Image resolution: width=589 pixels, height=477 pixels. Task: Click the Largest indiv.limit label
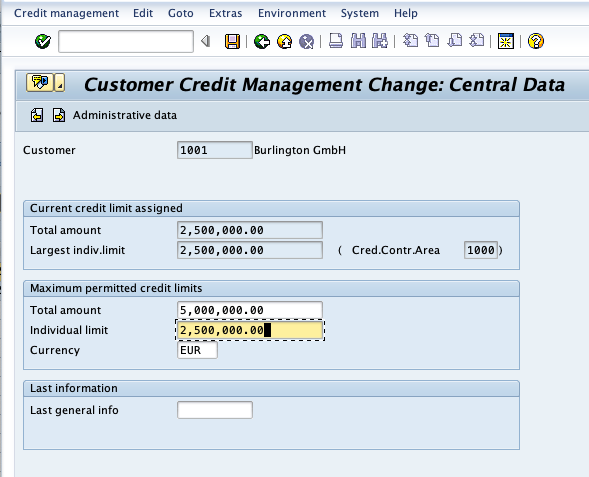(x=77, y=250)
